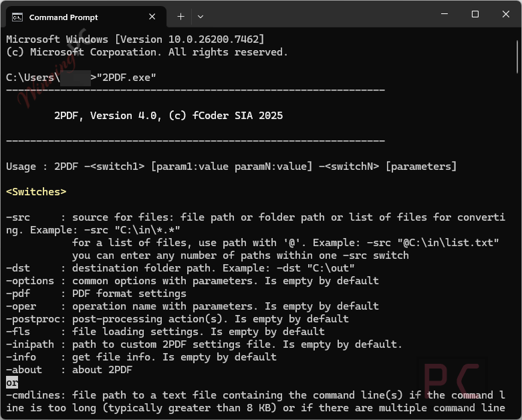Image resolution: width=522 pixels, height=420 pixels.
Task: Open the new-tab profile dropdown chevron
Action: pyautogui.click(x=201, y=16)
